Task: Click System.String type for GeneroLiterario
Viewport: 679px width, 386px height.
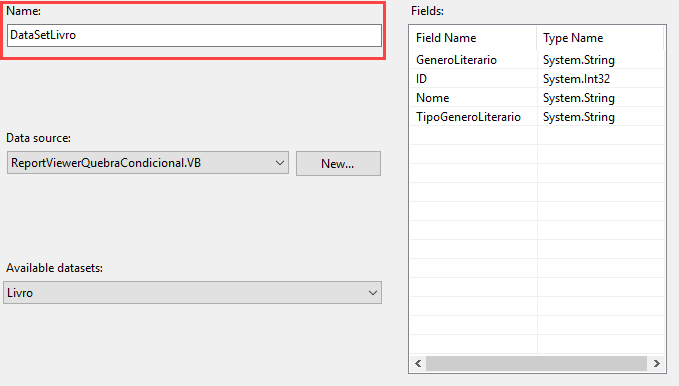Action: (x=601, y=60)
